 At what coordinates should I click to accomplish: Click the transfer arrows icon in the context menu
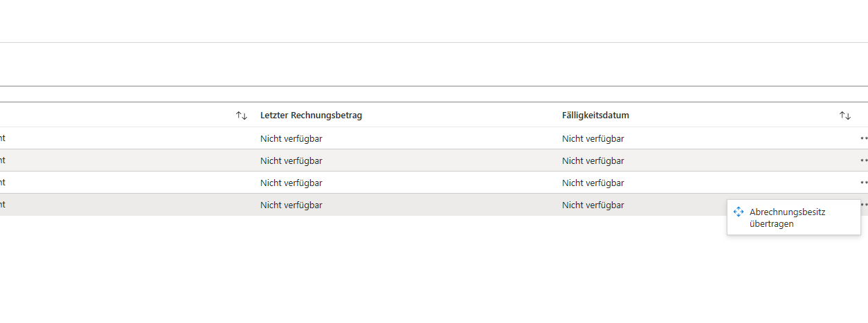pyautogui.click(x=738, y=212)
